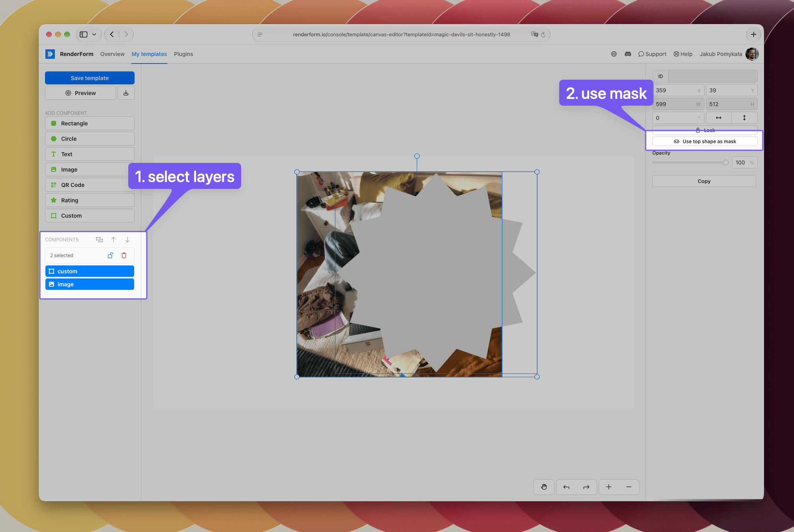Viewport: 794px width, 532px height.
Task: Click the group components icon in Components header
Action: 99,240
